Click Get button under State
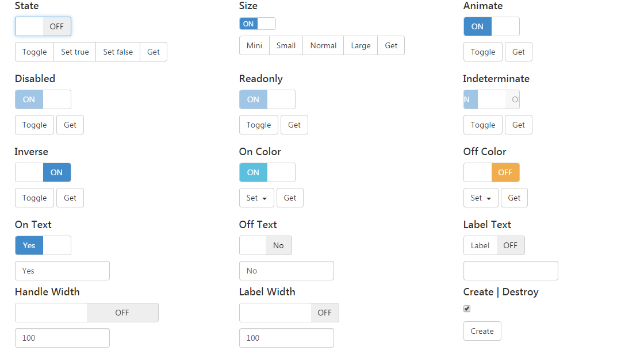The image size is (644, 362). coord(153,52)
